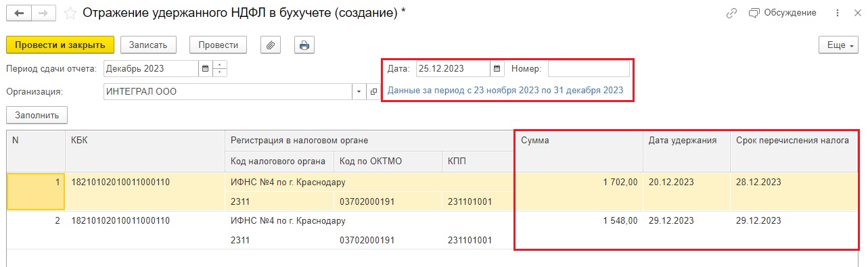Click the Номер input field
This screenshot has height=267, width=868.
589,68
